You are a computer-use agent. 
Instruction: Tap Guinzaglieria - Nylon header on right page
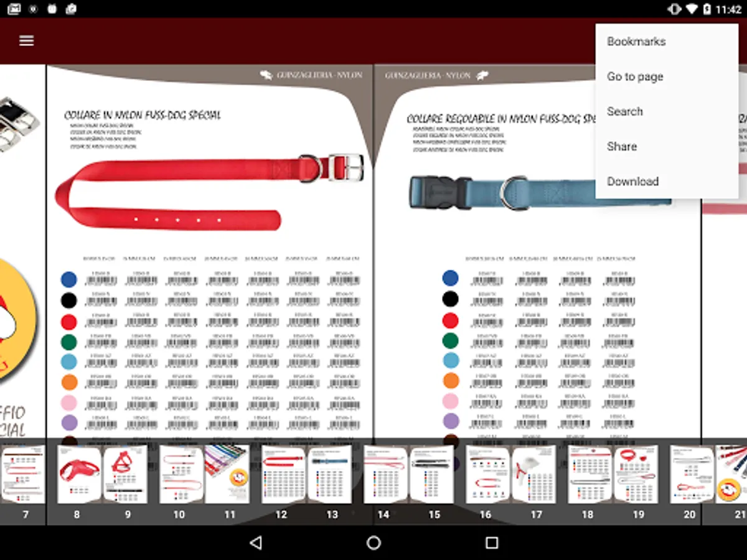pyautogui.click(x=428, y=75)
